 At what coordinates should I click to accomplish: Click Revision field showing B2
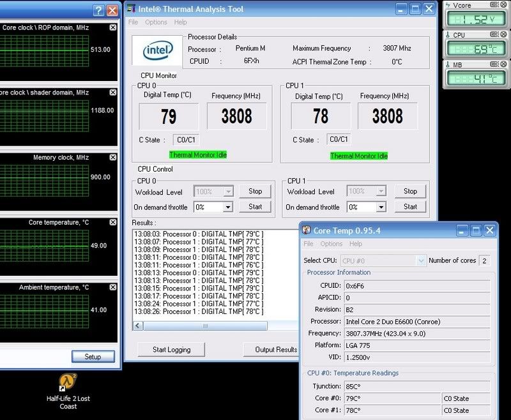tap(417, 310)
